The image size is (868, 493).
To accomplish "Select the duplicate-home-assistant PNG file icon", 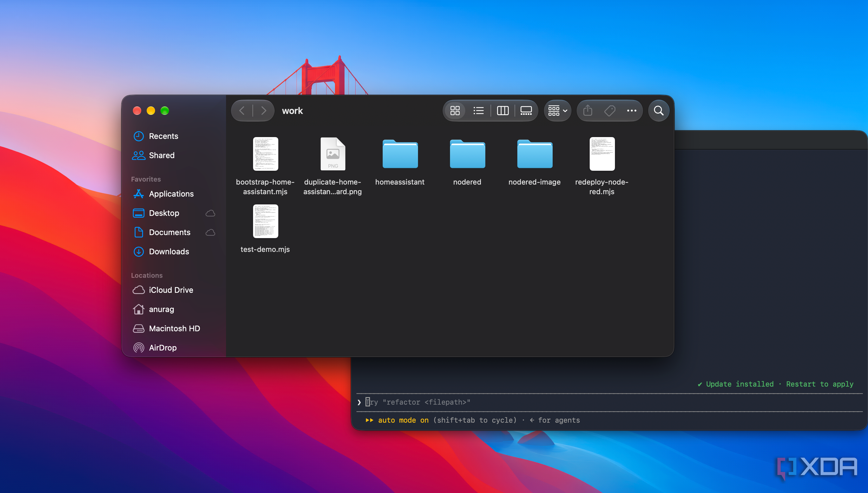I will pos(333,154).
